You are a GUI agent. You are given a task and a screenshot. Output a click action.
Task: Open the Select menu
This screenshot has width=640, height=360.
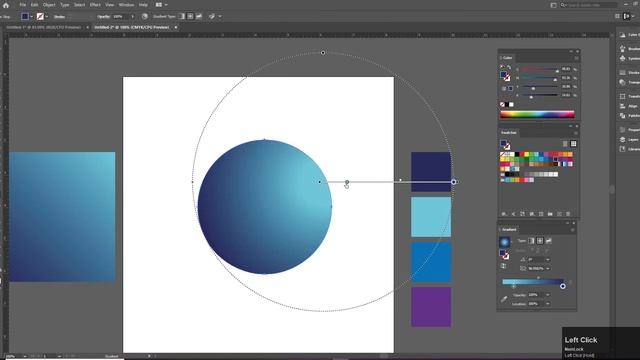tap(79, 5)
